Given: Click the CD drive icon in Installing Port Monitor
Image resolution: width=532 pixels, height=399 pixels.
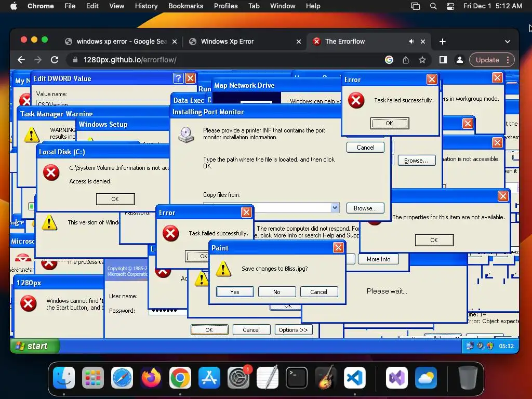Looking at the screenshot, I should [187, 135].
